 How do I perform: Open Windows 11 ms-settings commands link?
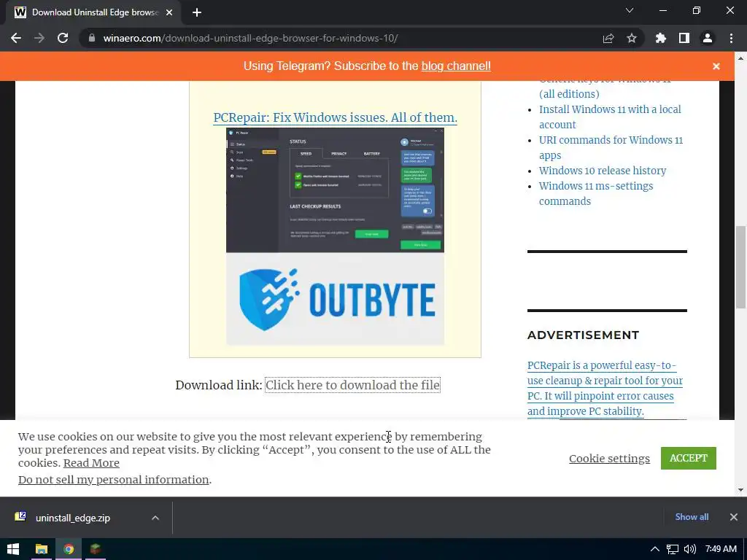click(x=595, y=193)
